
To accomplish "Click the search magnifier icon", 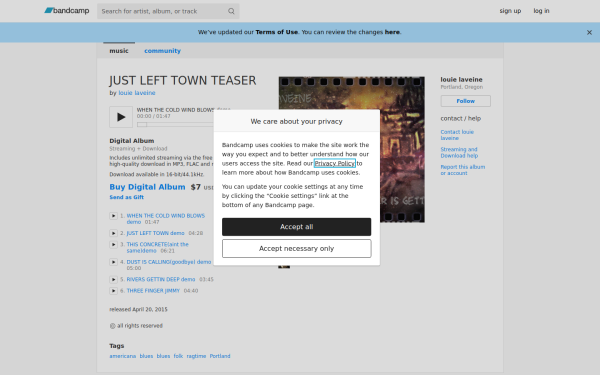I will pyautogui.click(x=231, y=11).
